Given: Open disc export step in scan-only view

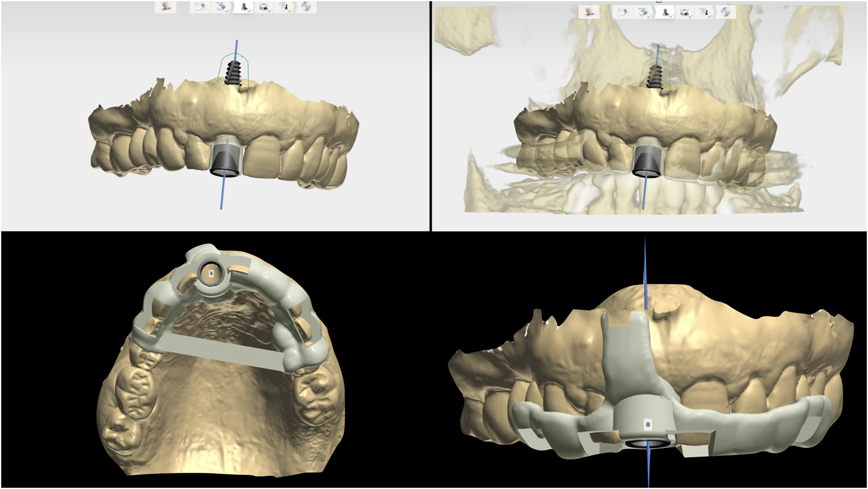Looking at the screenshot, I should pos(306,7).
